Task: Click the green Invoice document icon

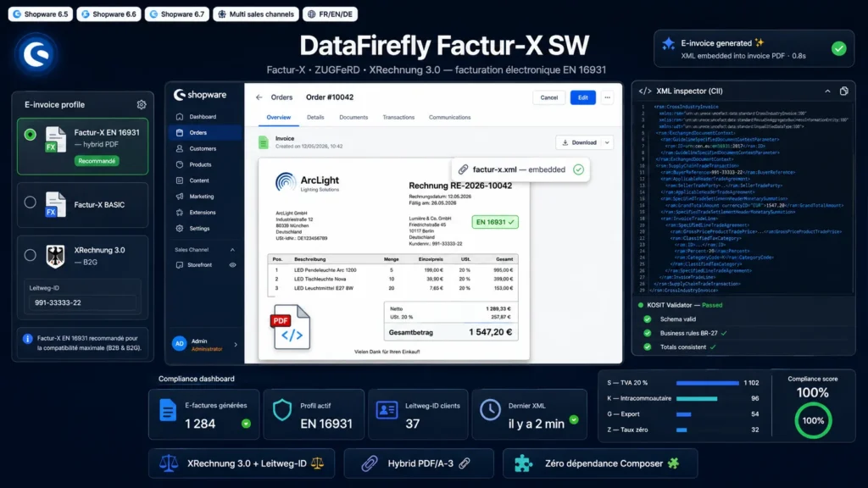Action: click(264, 142)
